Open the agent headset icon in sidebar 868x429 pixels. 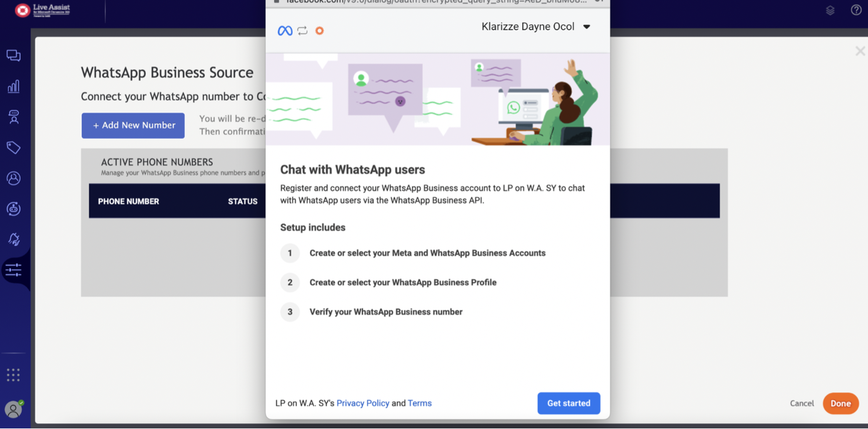(x=13, y=117)
